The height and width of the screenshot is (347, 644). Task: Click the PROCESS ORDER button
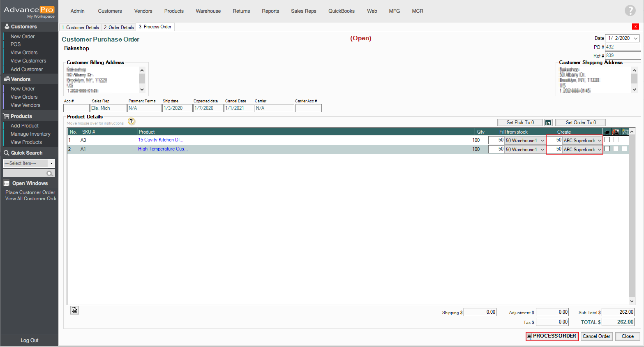coord(552,336)
